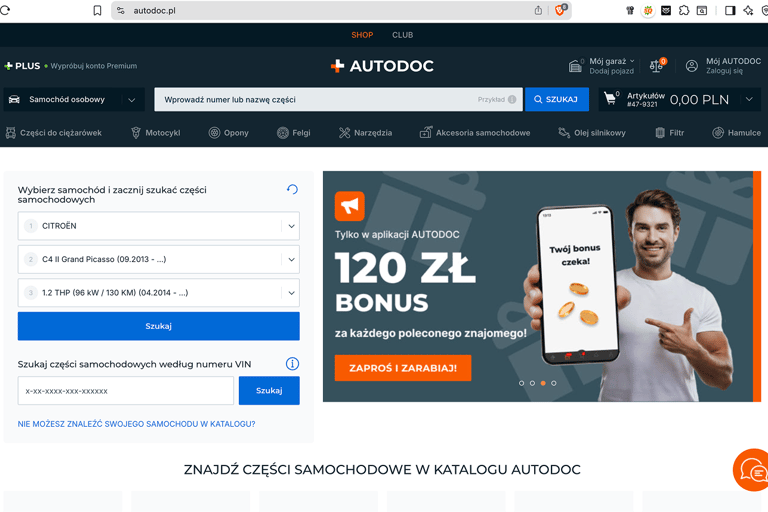Click the compare products scales icon

pyautogui.click(x=658, y=65)
